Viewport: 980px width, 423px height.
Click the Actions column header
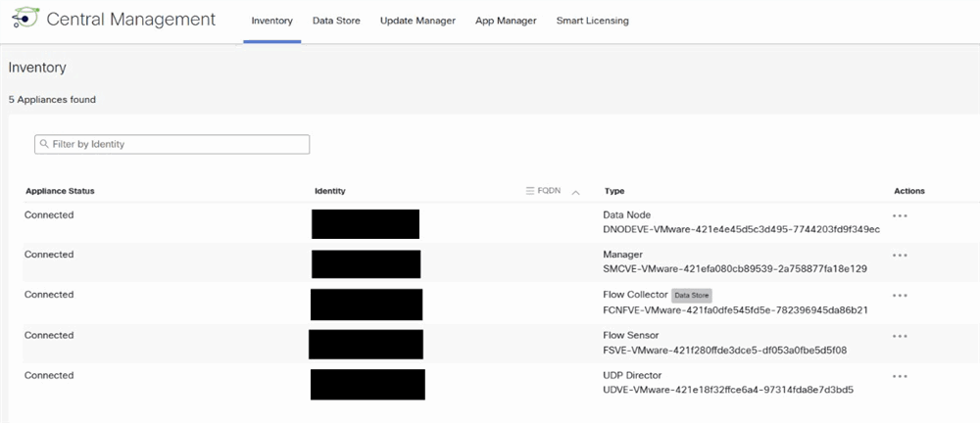pyautogui.click(x=909, y=191)
